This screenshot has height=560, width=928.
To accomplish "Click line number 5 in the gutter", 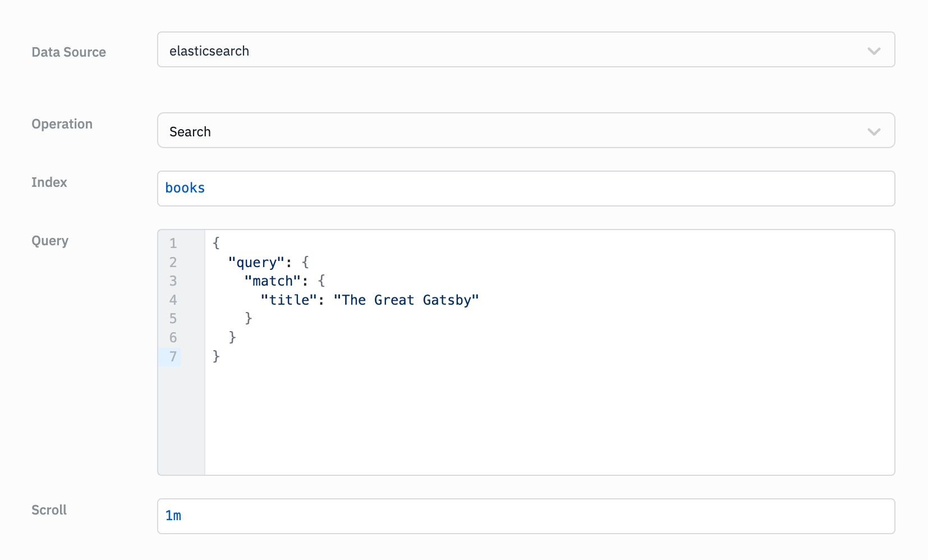I will click(173, 319).
